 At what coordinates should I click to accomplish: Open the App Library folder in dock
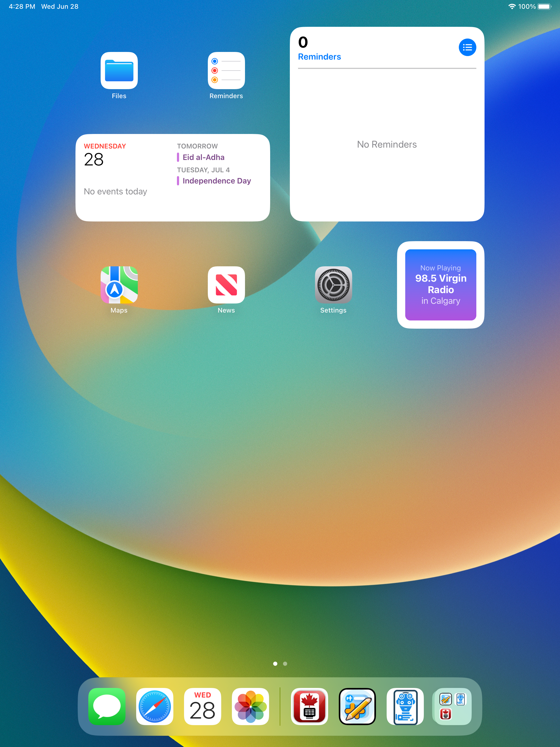tap(453, 706)
